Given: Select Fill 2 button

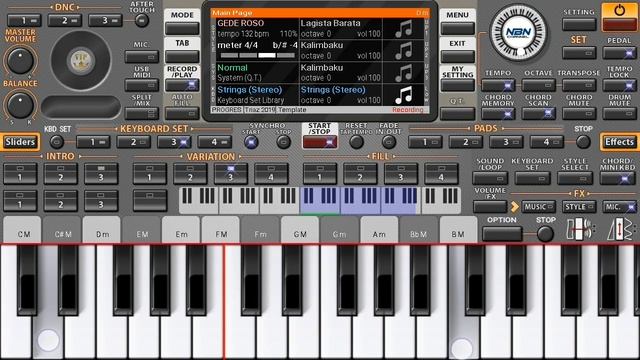Looking at the screenshot, I should [x=360, y=173].
